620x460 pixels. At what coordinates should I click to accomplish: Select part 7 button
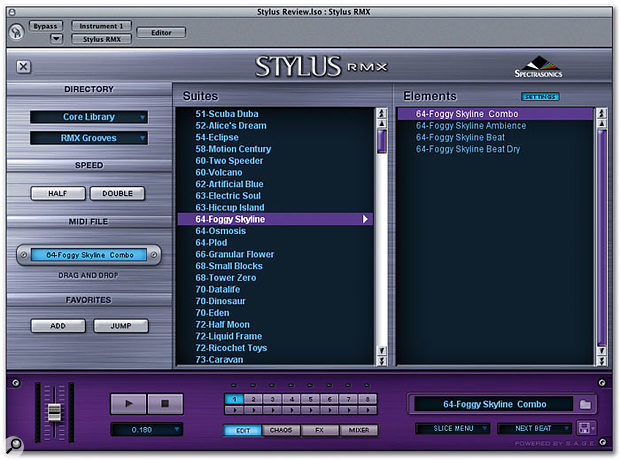click(348, 399)
